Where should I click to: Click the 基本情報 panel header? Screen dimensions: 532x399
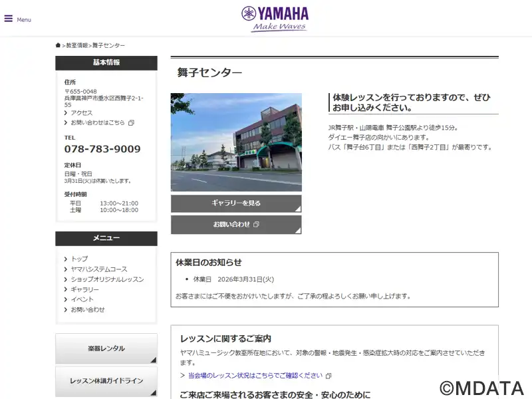(106, 63)
